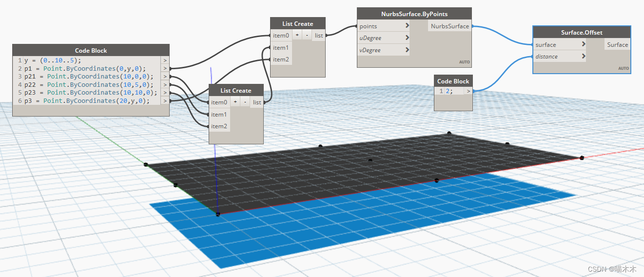This screenshot has height=277, width=644.
Task: Click the points input port label
Action: coord(369,26)
